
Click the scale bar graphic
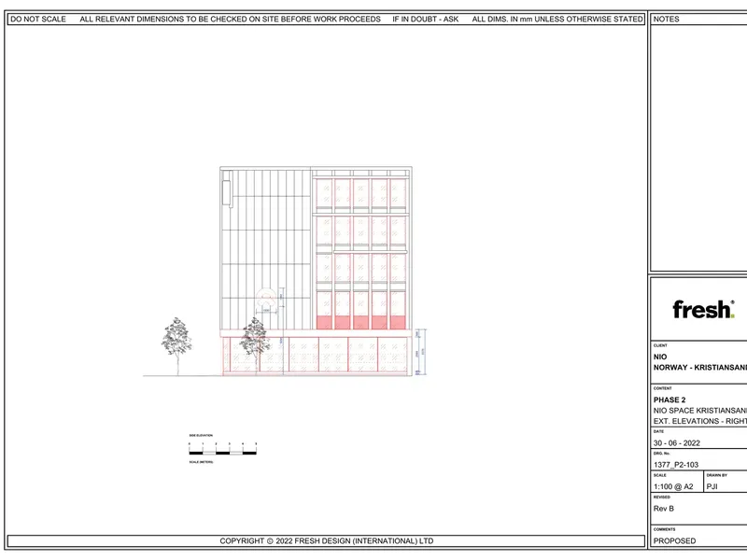coord(222,449)
